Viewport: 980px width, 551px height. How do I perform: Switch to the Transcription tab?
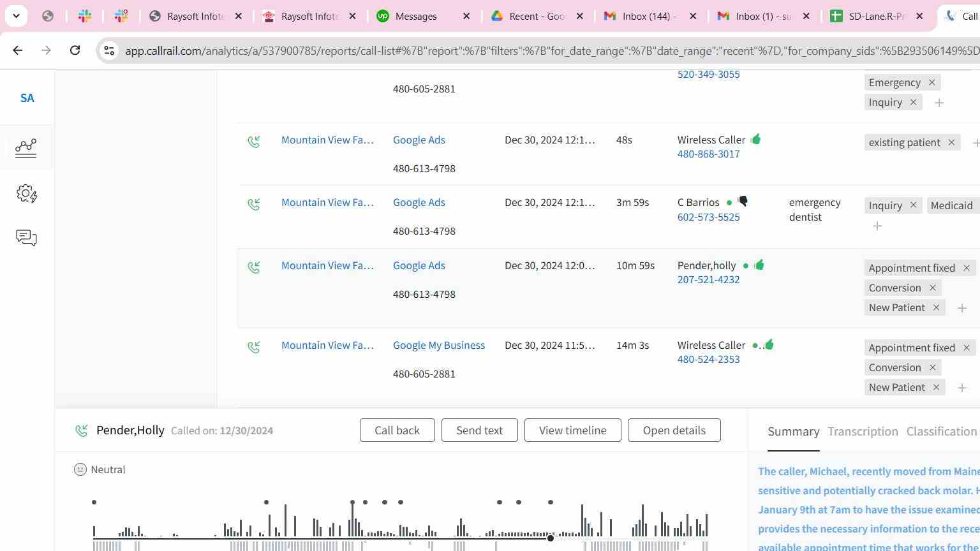(x=863, y=432)
